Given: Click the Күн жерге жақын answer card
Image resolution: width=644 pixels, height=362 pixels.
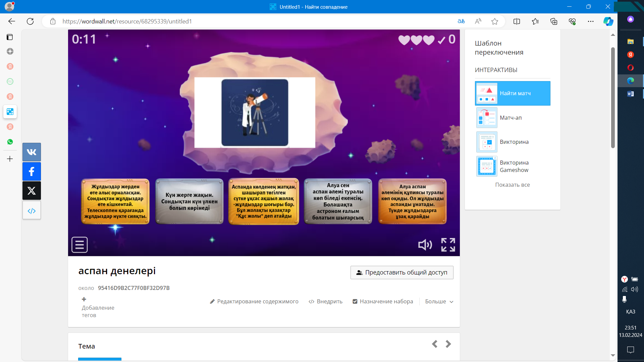Looking at the screenshot, I should pyautogui.click(x=189, y=201).
